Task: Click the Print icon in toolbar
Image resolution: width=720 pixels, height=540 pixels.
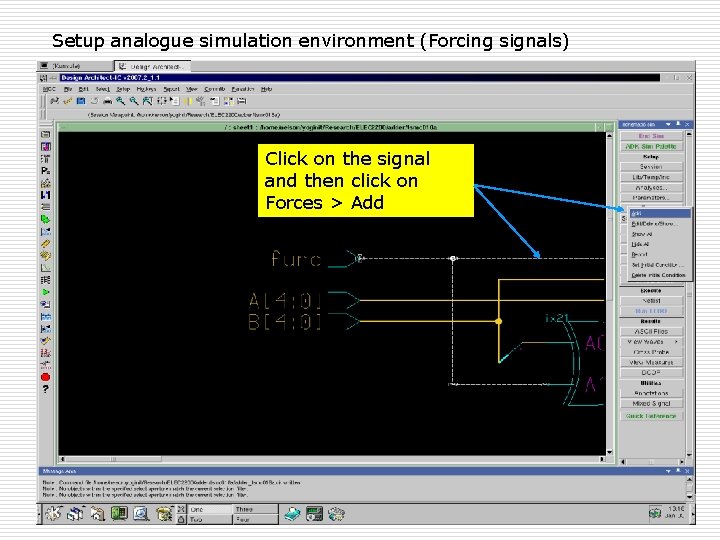Action: click(x=107, y=101)
